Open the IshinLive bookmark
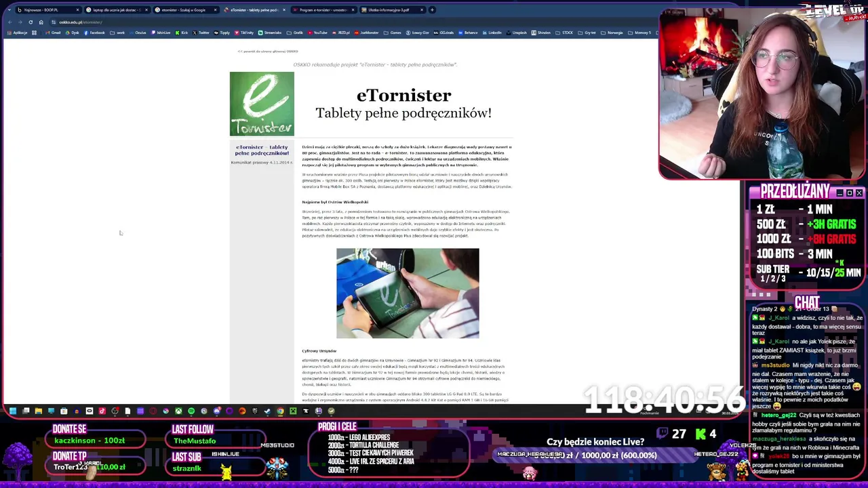This screenshot has height=488, width=868. (161, 33)
